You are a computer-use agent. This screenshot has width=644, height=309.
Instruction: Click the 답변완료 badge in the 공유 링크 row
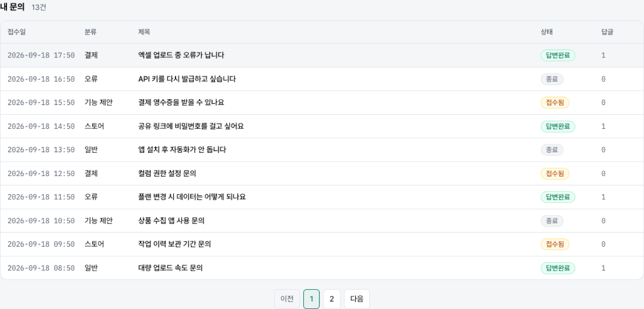(558, 126)
